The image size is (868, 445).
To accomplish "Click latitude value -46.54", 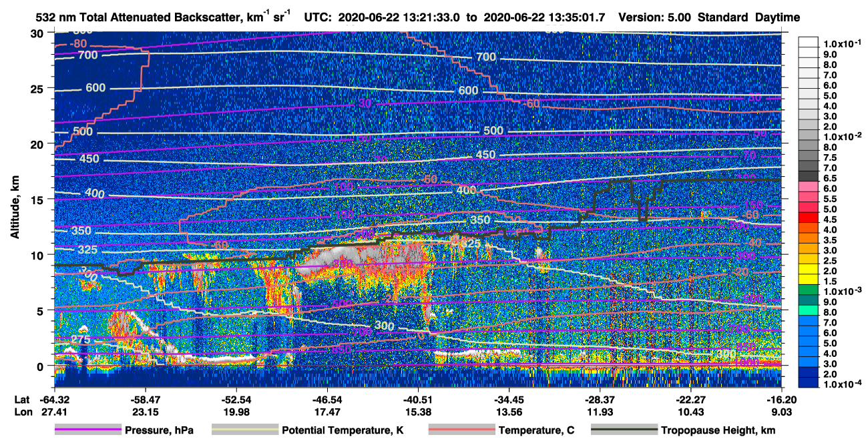I will [x=327, y=400].
